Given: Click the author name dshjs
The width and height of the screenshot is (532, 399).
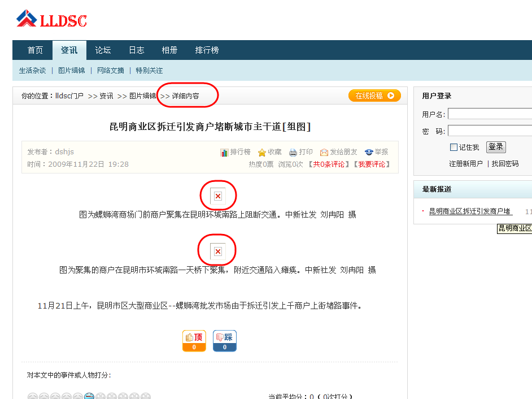Looking at the screenshot, I should coord(64,152).
